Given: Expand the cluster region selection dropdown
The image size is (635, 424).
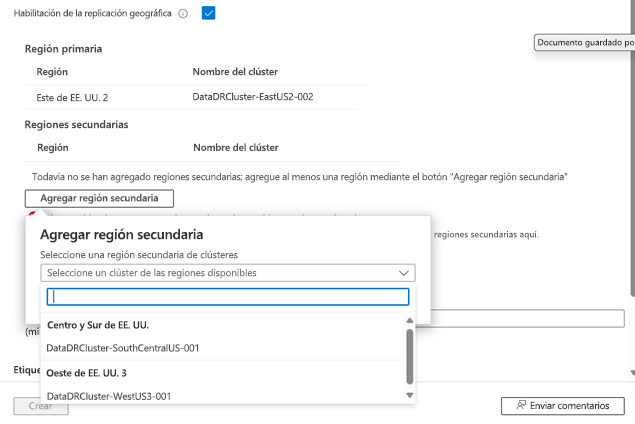Looking at the screenshot, I should (228, 273).
